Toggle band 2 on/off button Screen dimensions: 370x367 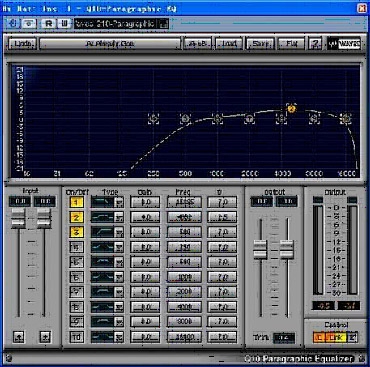click(76, 217)
